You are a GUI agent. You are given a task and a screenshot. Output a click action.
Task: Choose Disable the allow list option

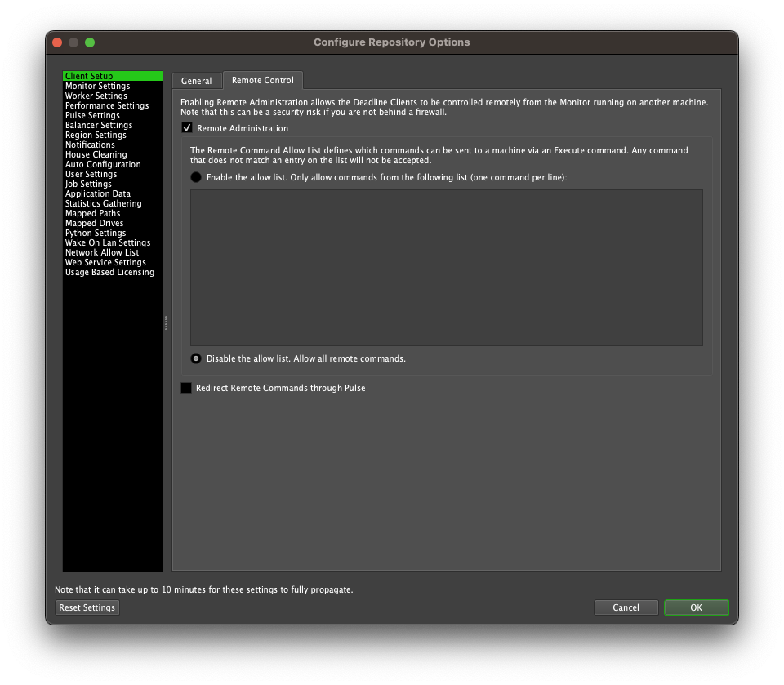pos(195,358)
